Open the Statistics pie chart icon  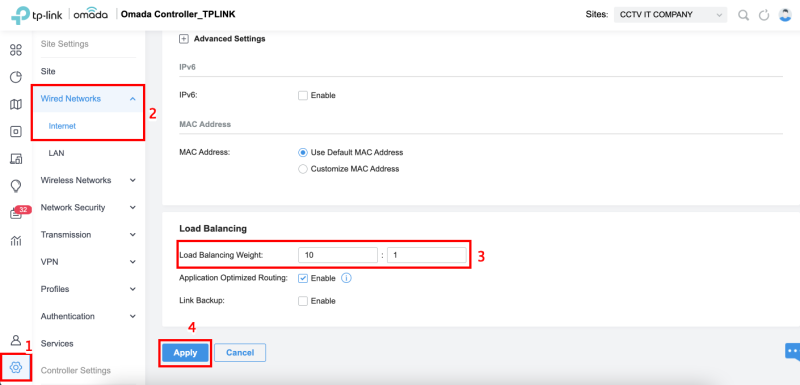[16, 77]
